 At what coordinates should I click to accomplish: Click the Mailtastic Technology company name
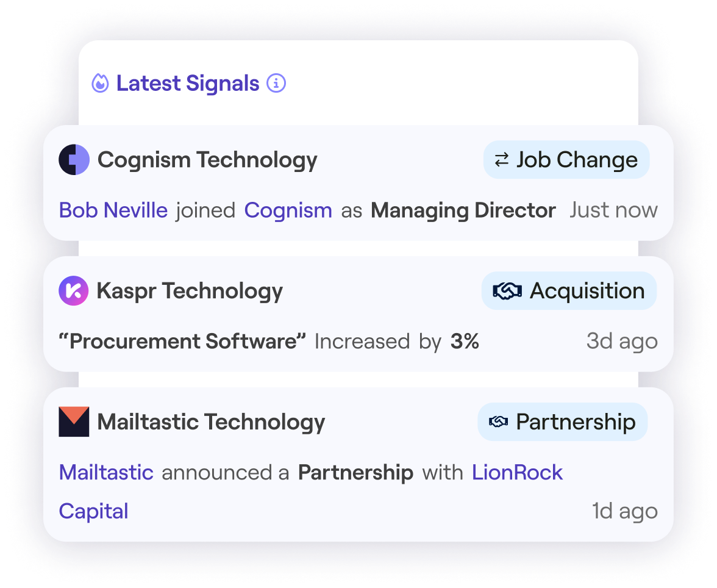coord(211,421)
